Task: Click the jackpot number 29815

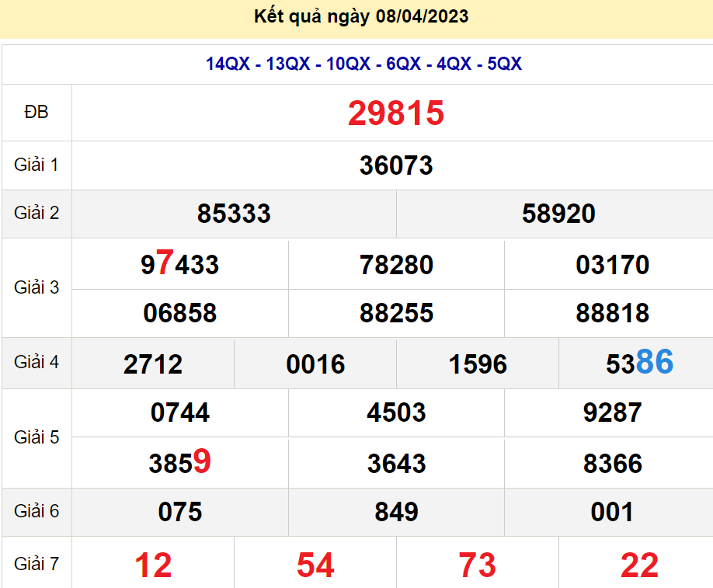Action: pos(395,113)
